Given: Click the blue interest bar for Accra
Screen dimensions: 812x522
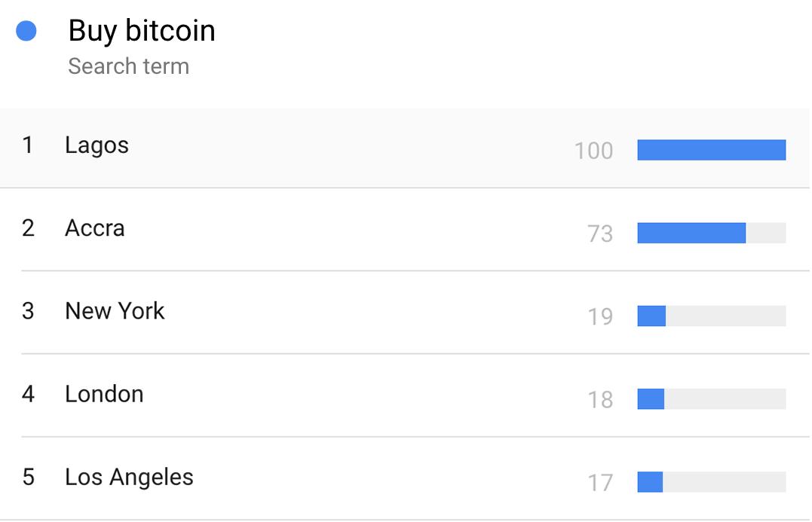Looking at the screenshot, I should pyautogui.click(x=691, y=233).
